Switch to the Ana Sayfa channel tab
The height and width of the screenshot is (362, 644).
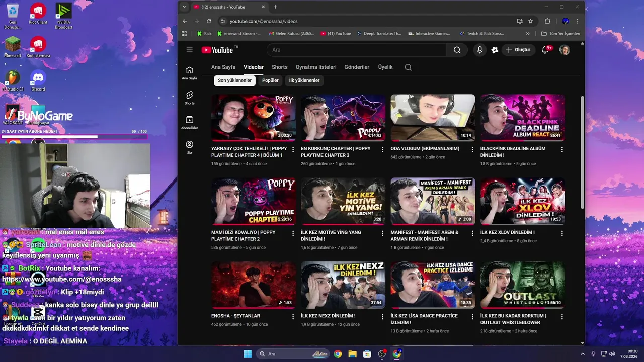[x=223, y=67]
